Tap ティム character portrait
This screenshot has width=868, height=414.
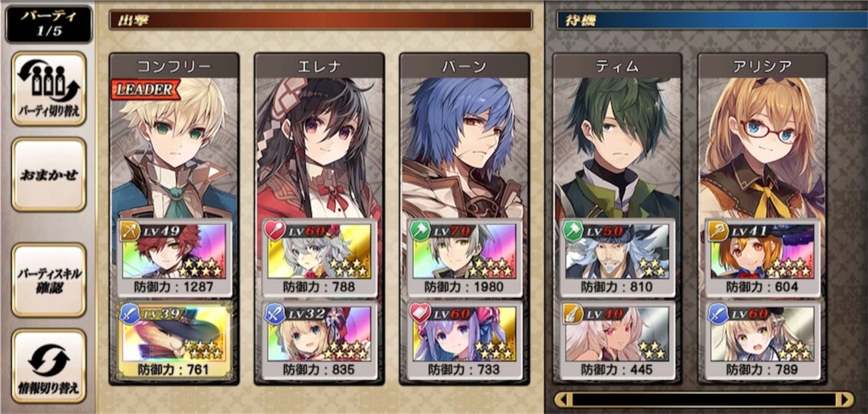[617, 148]
